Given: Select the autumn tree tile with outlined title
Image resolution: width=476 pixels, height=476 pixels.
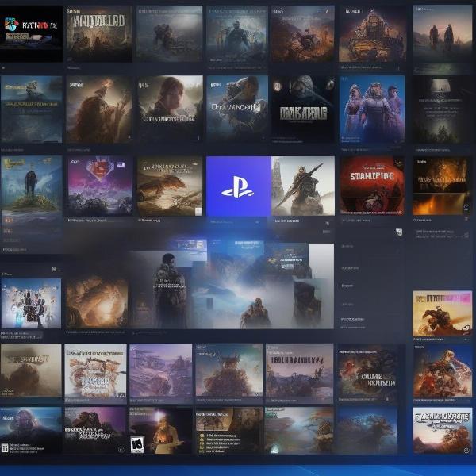Looking at the screenshot, I should [443, 431].
